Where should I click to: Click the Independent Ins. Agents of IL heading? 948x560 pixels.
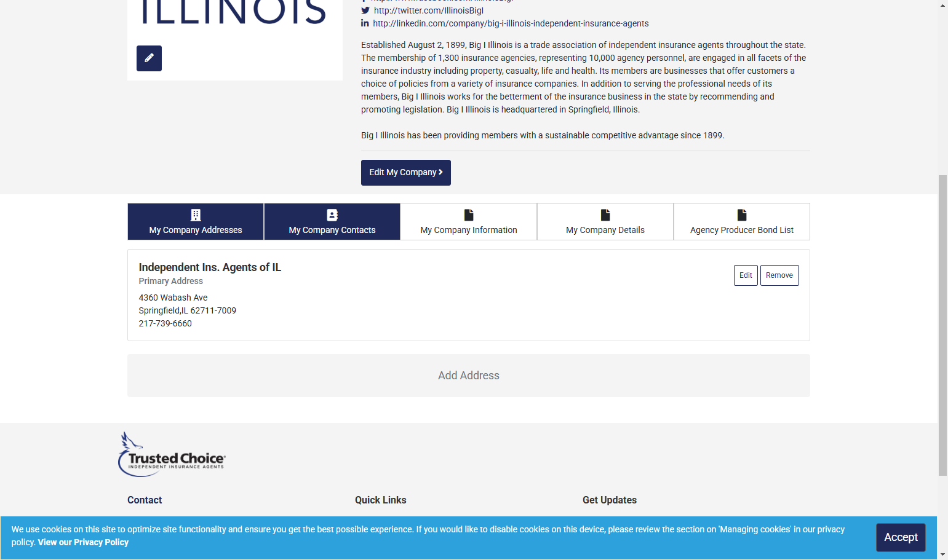(x=210, y=267)
